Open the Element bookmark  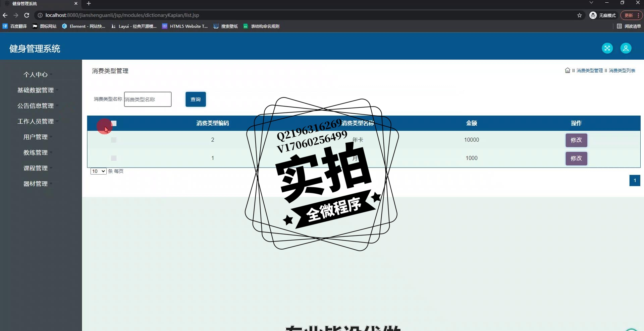pyautogui.click(x=84, y=26)
